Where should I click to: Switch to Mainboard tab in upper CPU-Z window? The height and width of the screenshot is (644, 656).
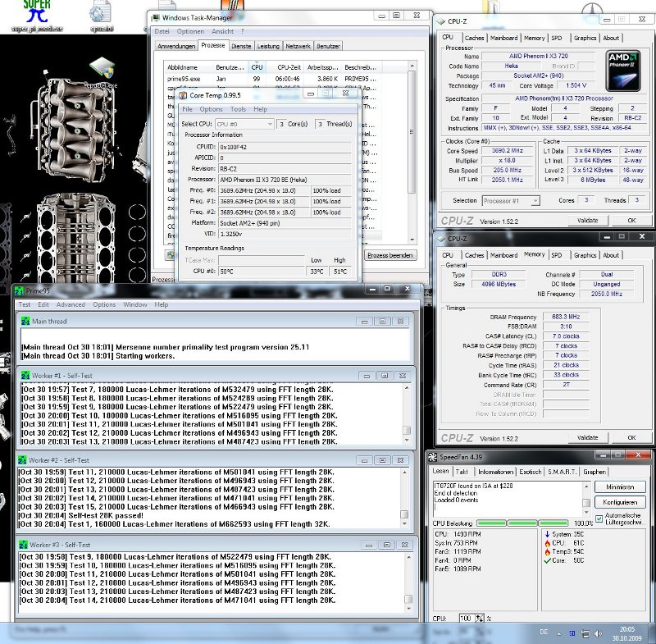pyautogui.click(x=503, y=38)
